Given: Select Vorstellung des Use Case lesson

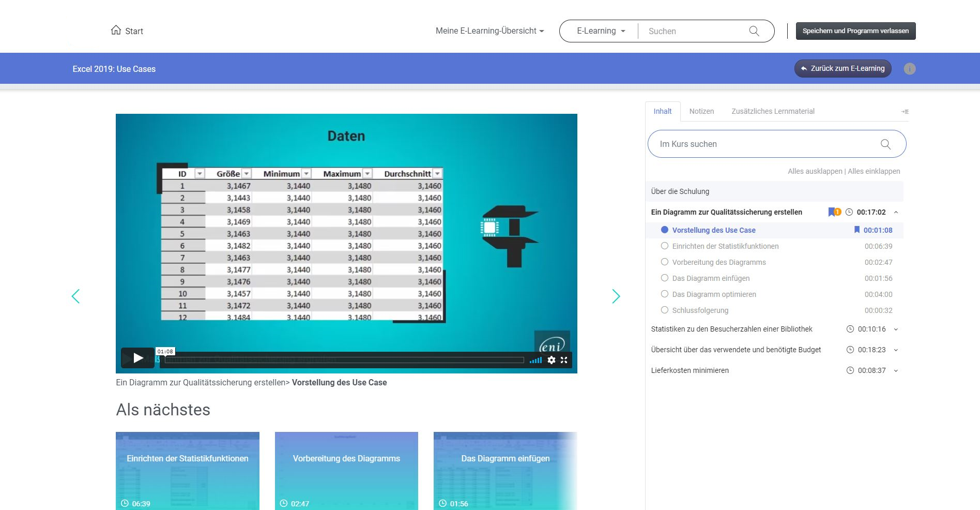Looking at the screenshot, I should [x=713, y=230].
